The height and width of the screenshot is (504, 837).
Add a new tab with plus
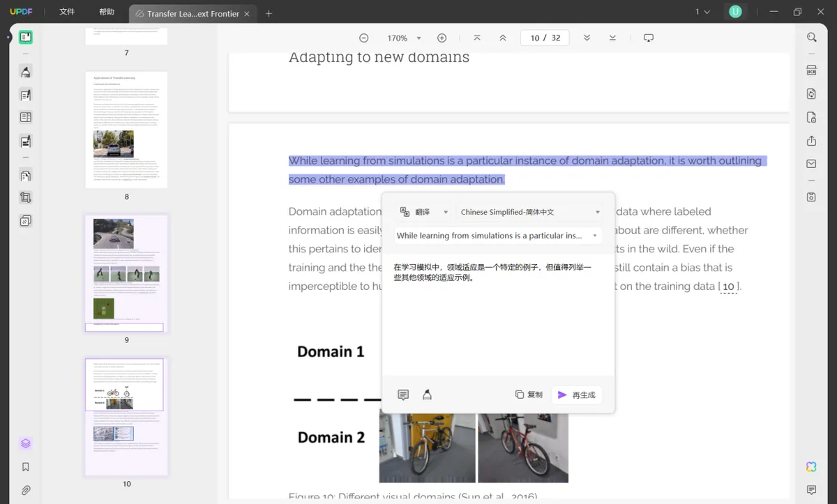tap(269, 13)
